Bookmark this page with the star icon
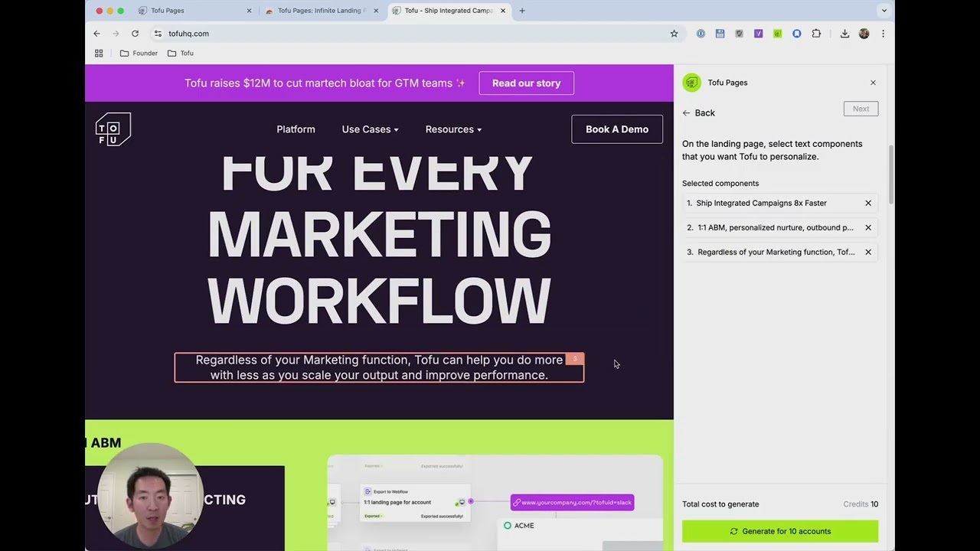 coord(674,34)
